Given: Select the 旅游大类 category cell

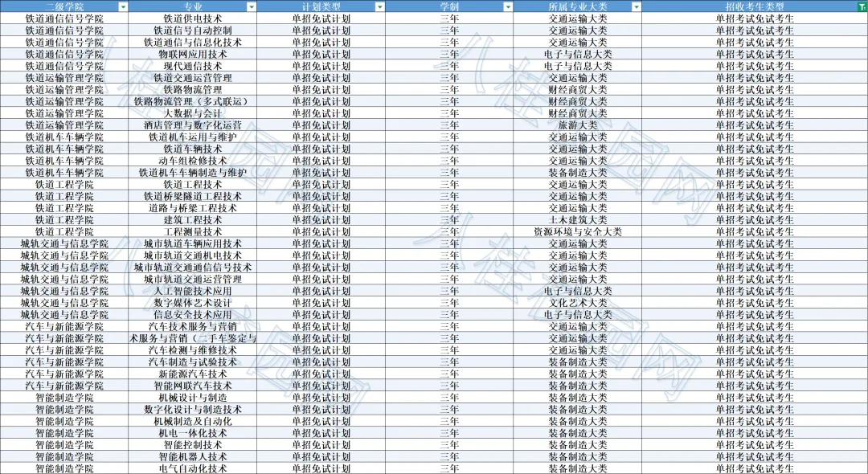Looking at the screenshot, I should (x=578, y=125).
